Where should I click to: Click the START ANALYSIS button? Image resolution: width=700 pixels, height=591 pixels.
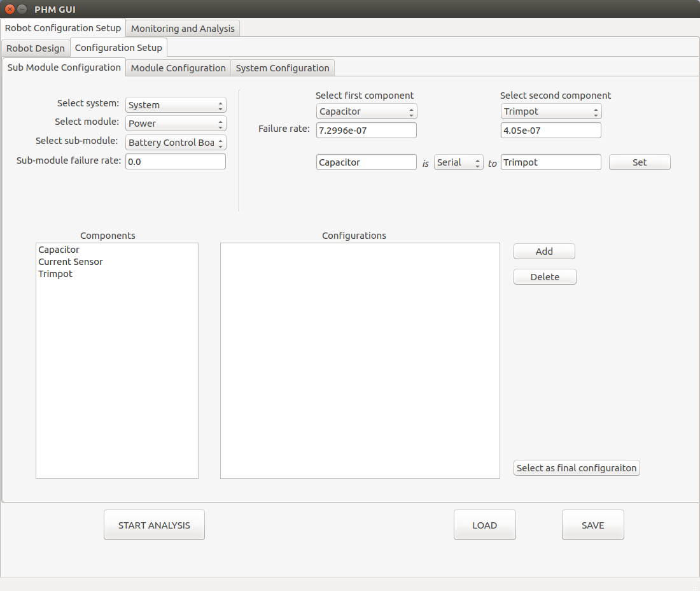click(x=154, y=525)
